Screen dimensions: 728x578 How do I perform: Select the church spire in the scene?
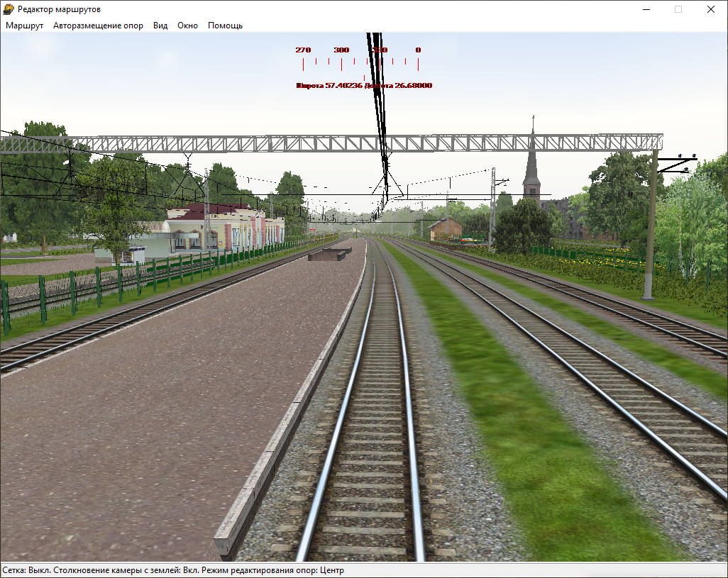point(531,160)
